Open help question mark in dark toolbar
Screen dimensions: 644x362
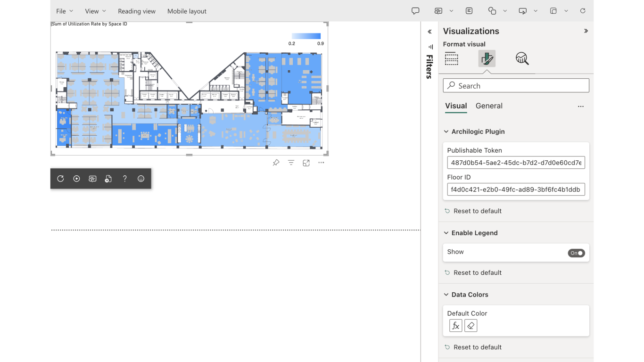pyautogui.click(x=124, y=179)
